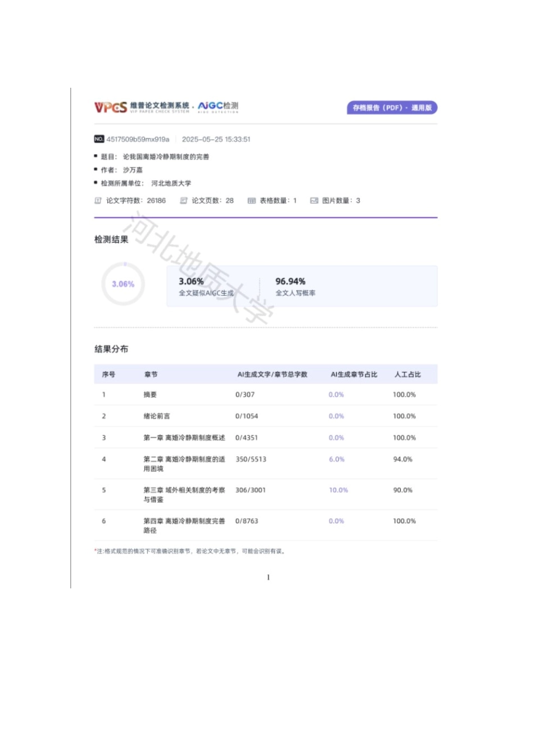Click the report number 4517509b59mx919a
This screenshot has height=756, width=534.
tap(138, 138)
